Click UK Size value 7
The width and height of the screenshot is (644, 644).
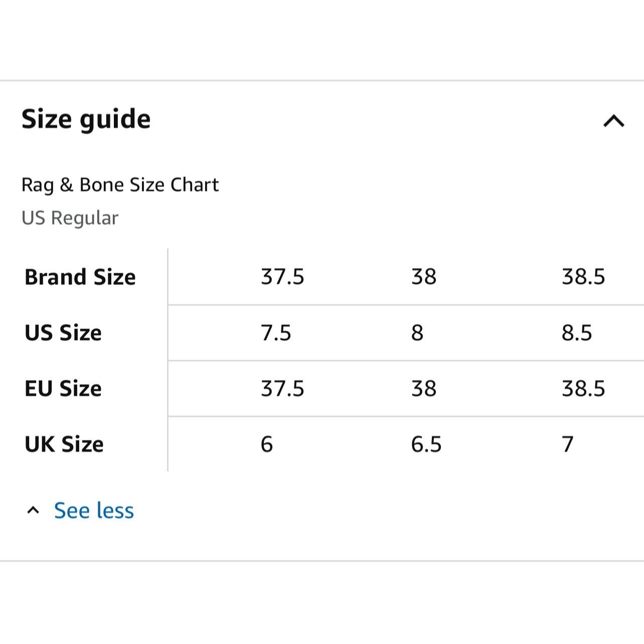tap(567, 444)
